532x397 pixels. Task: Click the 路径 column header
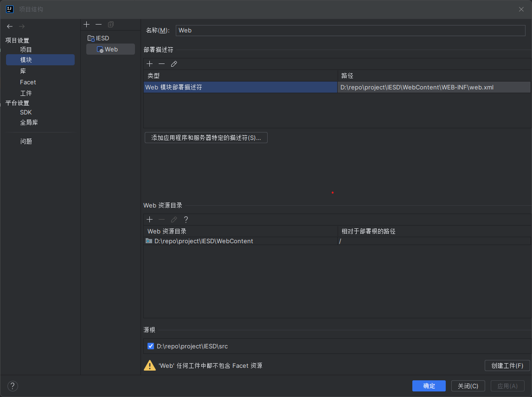(x=434, y=76)
